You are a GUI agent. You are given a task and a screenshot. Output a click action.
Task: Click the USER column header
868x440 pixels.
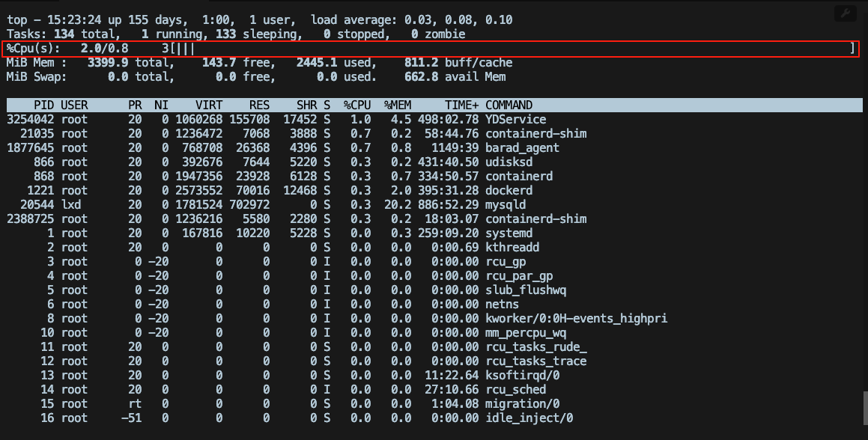75,105
